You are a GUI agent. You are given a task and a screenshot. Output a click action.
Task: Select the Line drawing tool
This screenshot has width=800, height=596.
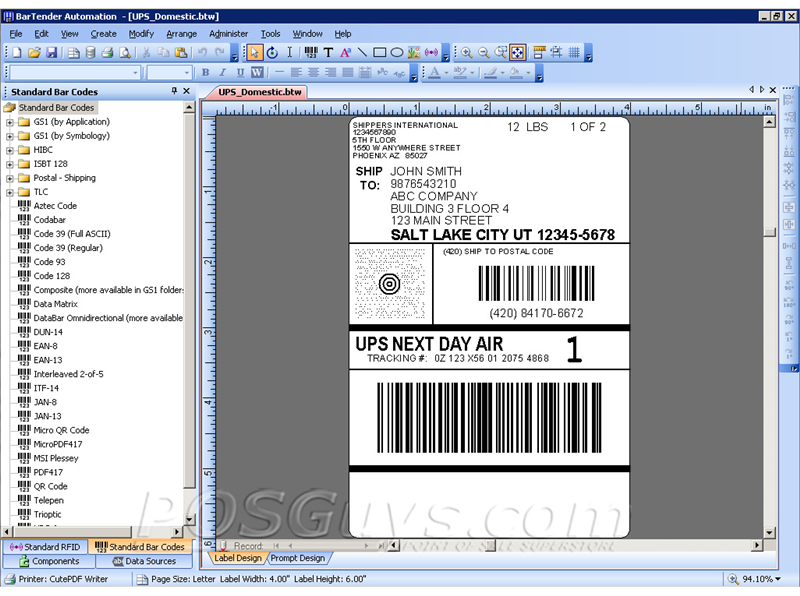[x=364, y=51]
